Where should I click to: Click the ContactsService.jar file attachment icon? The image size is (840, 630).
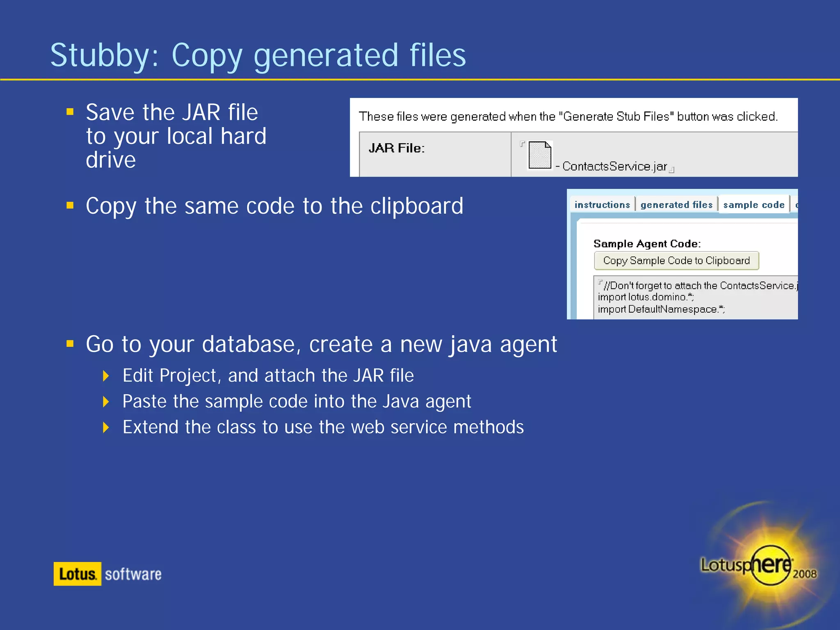click(540, 155)
